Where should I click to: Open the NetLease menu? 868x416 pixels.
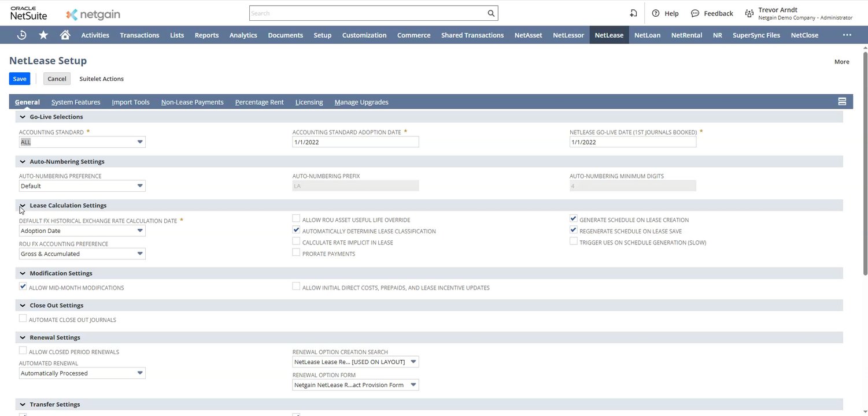(609, 35)
